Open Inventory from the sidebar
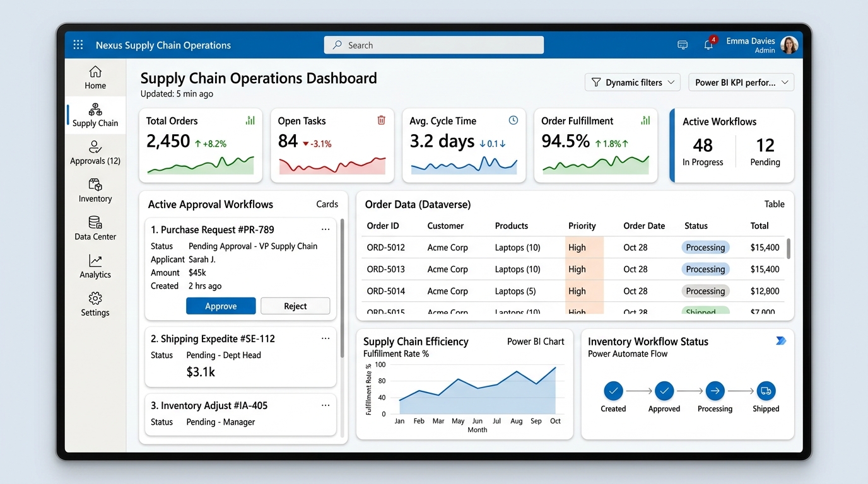Viewport: 868px width, 484px height. tap(95, 191)
